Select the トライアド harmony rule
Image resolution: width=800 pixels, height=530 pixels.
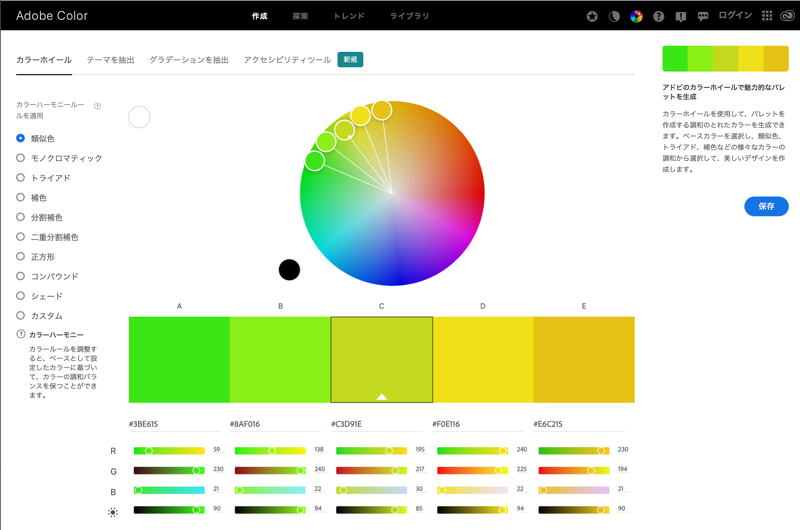click(21, 178)
